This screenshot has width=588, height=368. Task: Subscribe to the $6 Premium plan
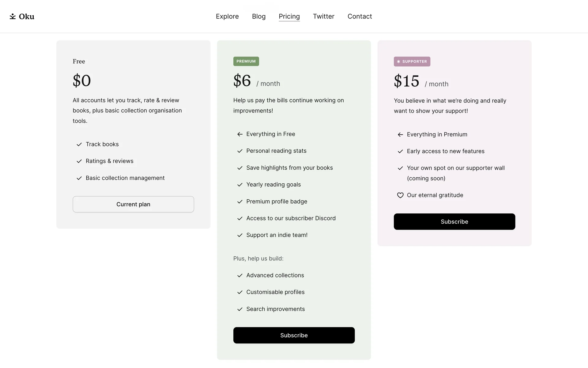point(294,335)
